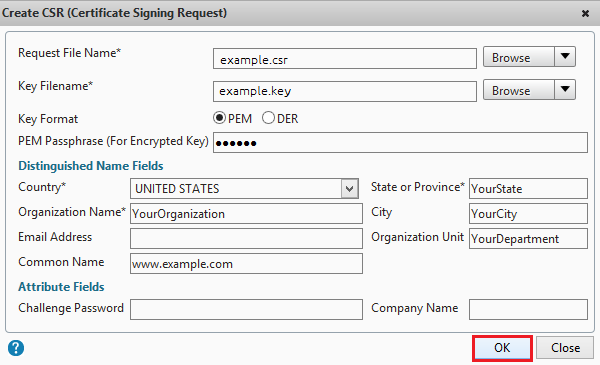
Task: Open Browse dropdown arrow for Key Filename
Action: point(565,90)
